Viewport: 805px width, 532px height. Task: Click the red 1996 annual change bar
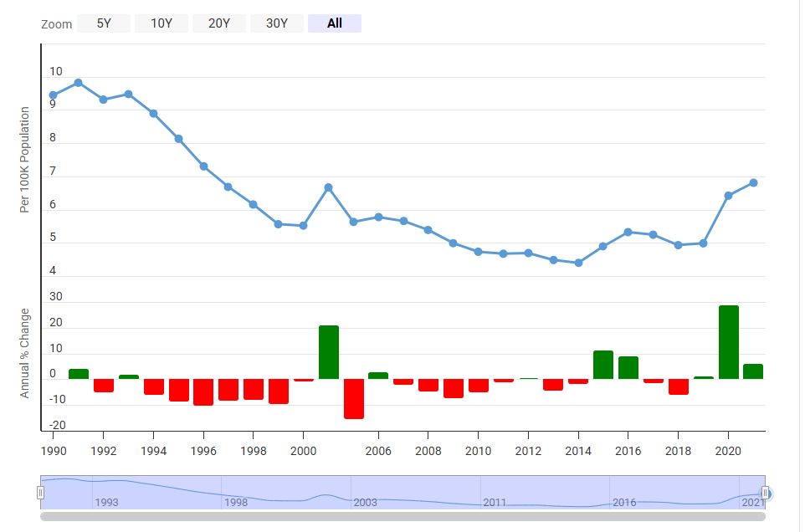(x=203, y=391)
